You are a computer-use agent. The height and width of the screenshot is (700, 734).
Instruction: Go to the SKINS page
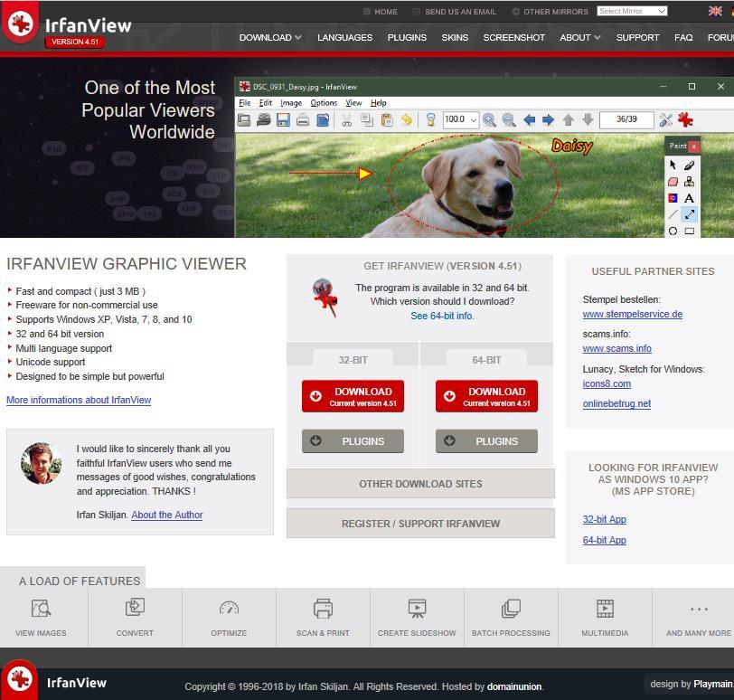click(x=455, y=37)
